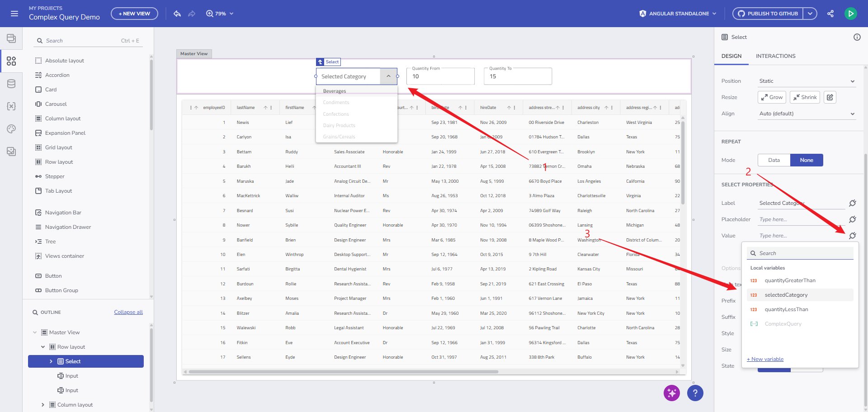
Task: Click the Quantity From input field
Action: (440, 77)
